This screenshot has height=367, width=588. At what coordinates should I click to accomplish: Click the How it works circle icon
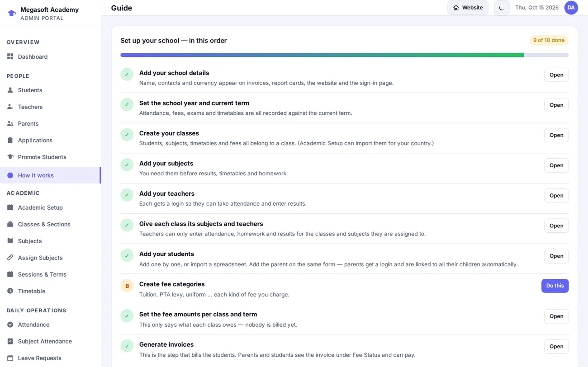pos(10,175)
